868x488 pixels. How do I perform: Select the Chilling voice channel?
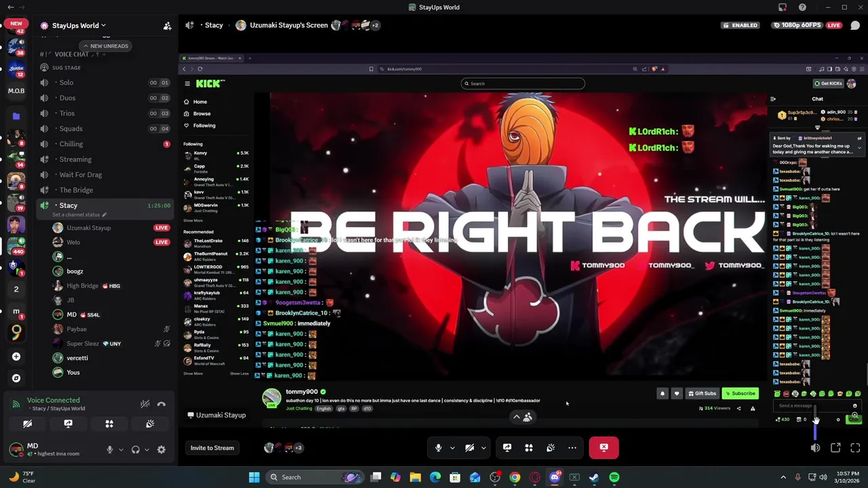(105, 144)
